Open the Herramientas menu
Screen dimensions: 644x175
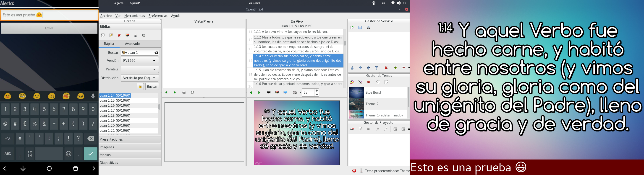point(134,16)
